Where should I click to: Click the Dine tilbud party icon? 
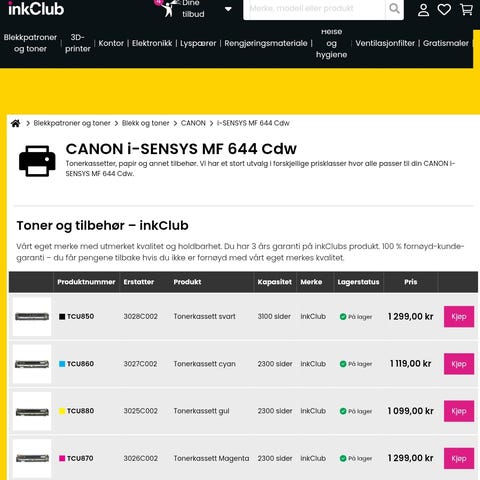(x=167, y=8)
